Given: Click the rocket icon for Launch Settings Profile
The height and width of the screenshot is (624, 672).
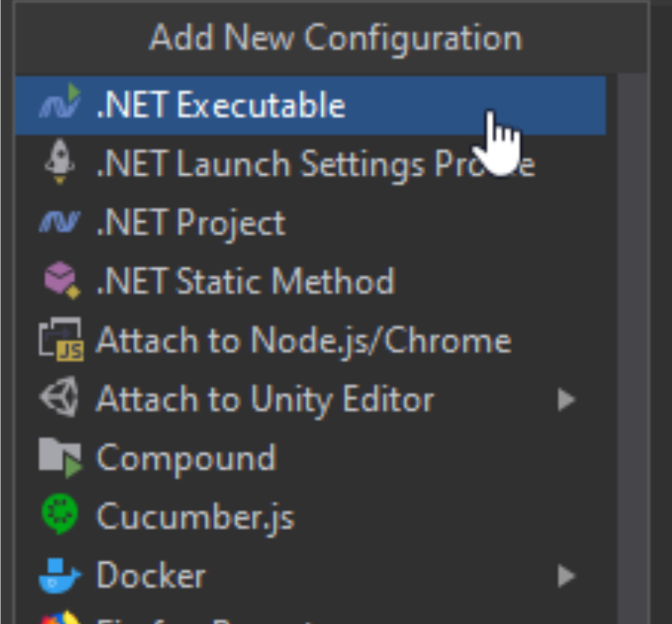Looking at the screenshot, I should click(x=59, y=161).
